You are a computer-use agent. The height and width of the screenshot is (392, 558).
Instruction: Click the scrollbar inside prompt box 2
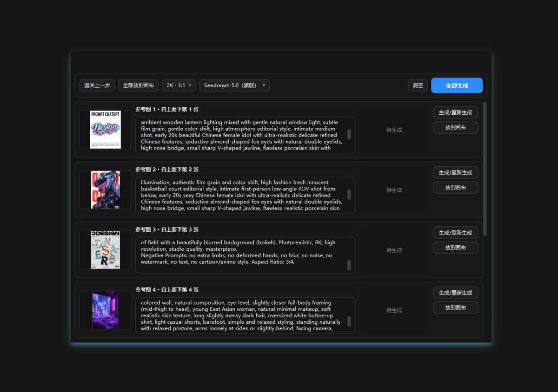tap(349, 195)
